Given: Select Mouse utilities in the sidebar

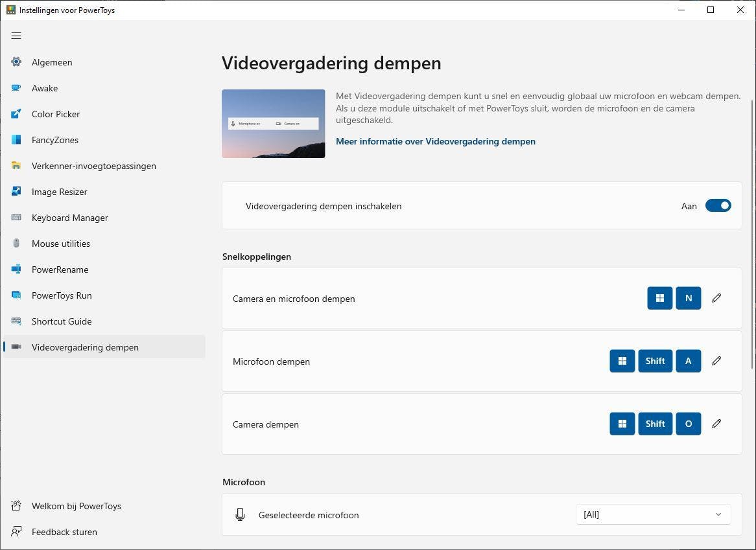Looking at the screenshot, I should point(61,244).
